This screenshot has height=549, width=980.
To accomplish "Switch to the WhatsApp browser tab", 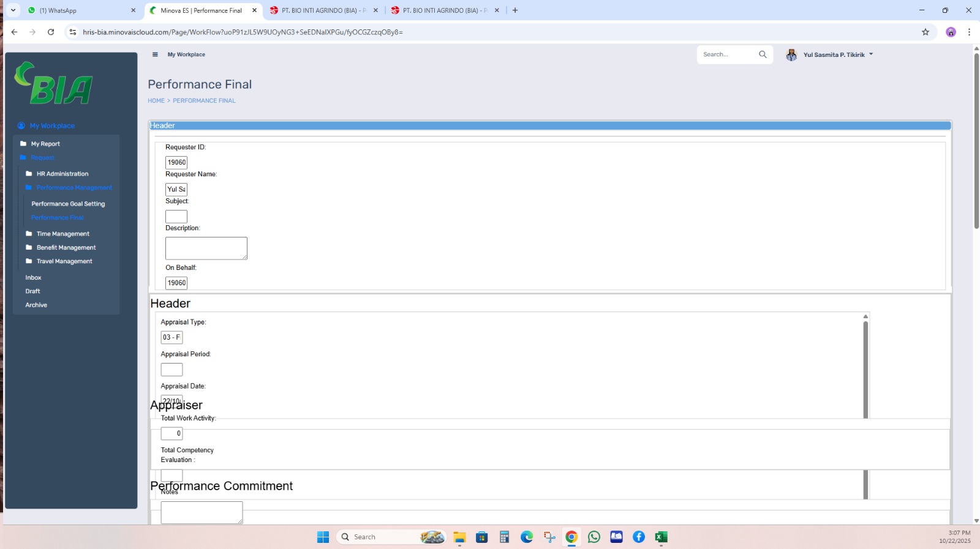I will pyautogui.click(x=80, y=10).
